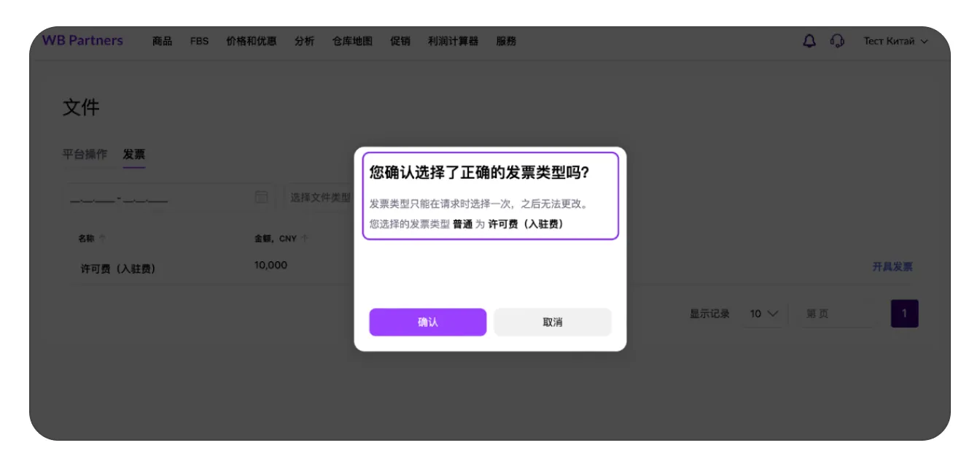Open the 显示记录 count dropdown showing 10
980x467 pixels.
pos(763,314)
